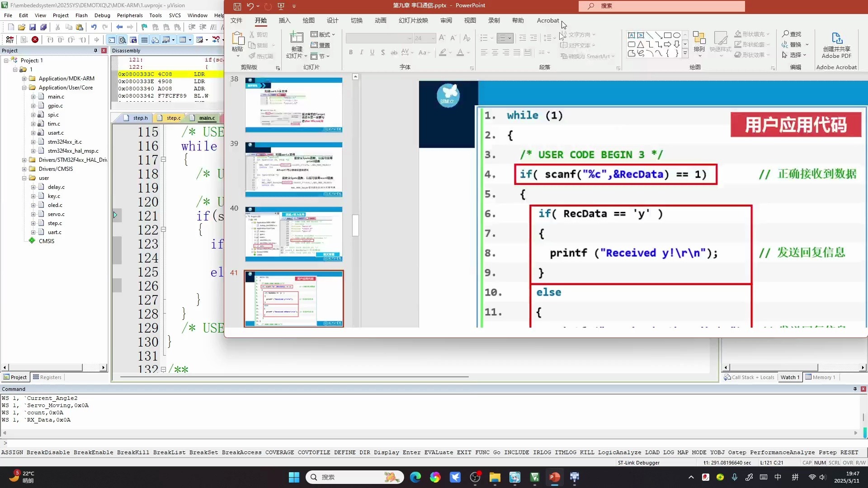Open the Registers tab below the project tree
868x488 pixels.
coord(47,377)
